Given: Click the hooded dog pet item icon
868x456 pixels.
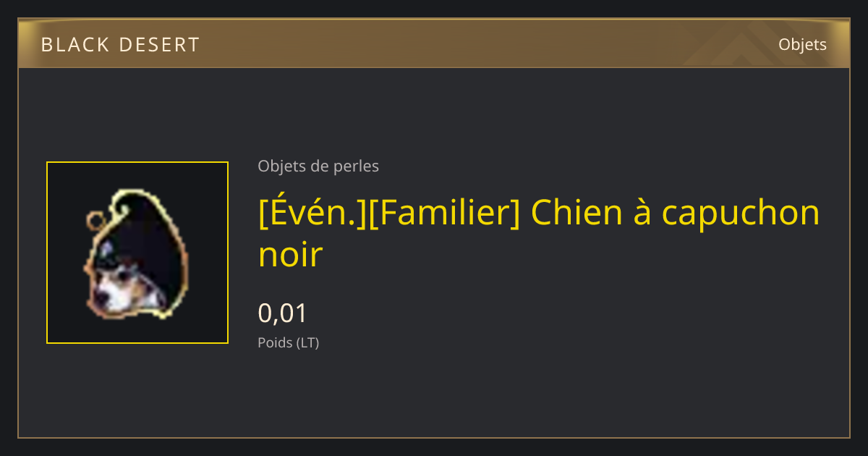Looking at the screenshot, I should 136,253.
